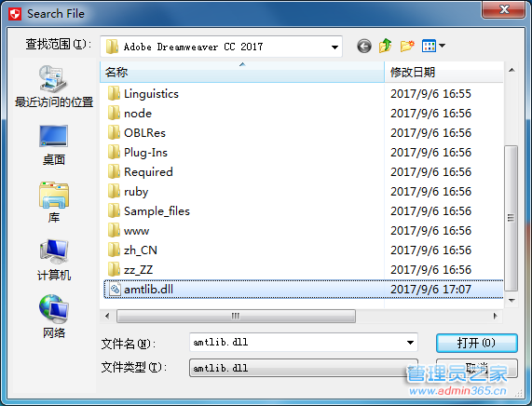
Task: Click the scroll down arrow of file list
Action: (x=512, y=301)
